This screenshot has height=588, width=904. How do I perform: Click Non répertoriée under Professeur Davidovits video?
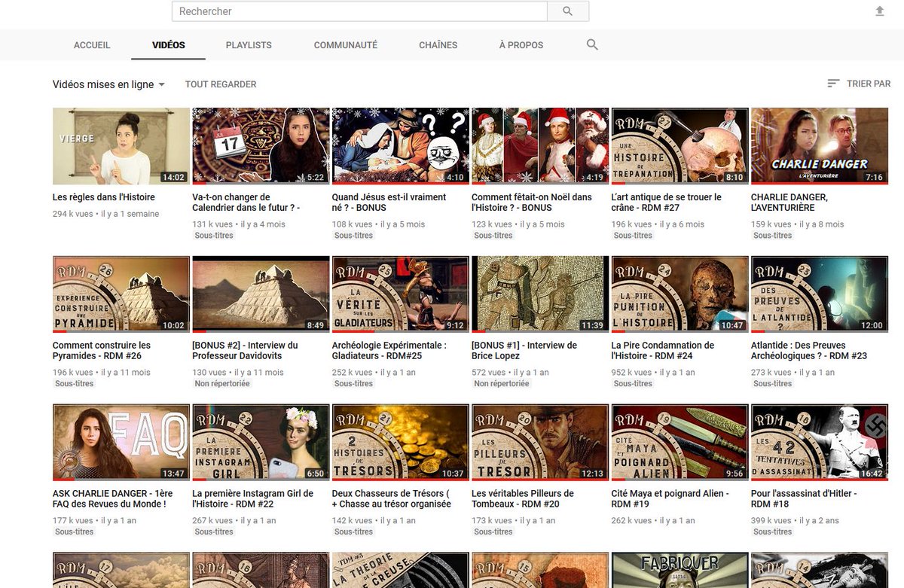(x=222, y=383)
